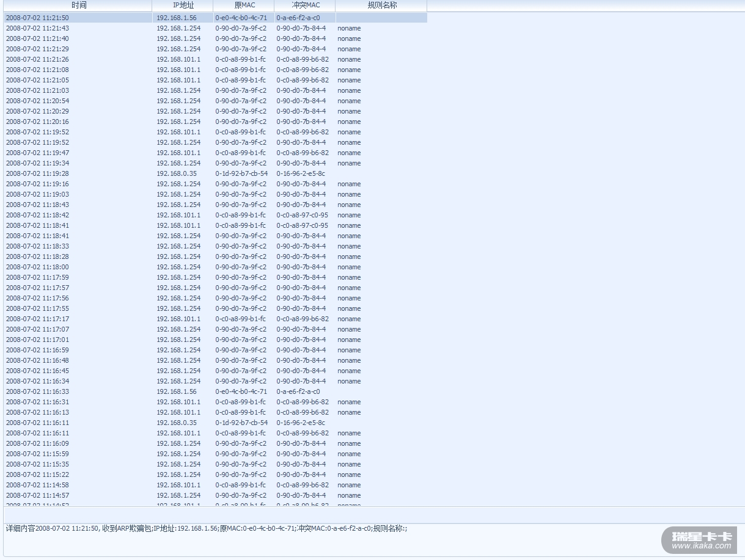Click MAC 0-1d-92-b7-cb-54 in the 11:19:28 row
745x560 pixels.
click(241, 173)
